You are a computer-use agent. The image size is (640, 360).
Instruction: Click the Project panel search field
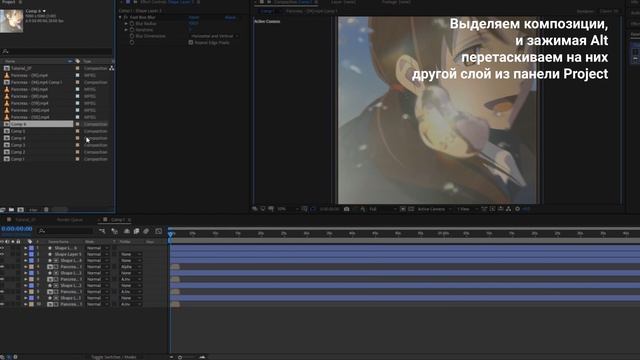(56, 51)
